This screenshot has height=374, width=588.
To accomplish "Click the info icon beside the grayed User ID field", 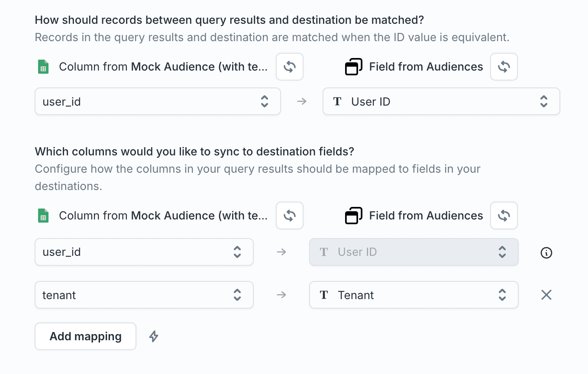I will tap(546, 253).
